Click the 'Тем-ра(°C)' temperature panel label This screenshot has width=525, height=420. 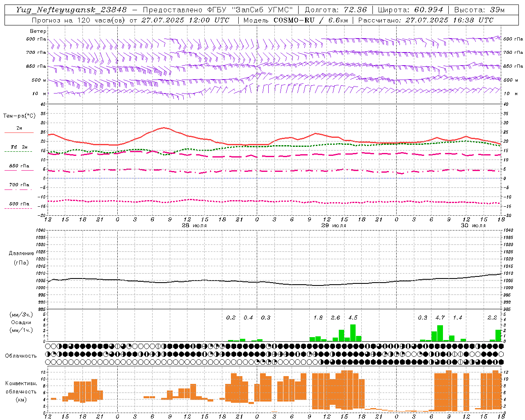coord(19,116)
